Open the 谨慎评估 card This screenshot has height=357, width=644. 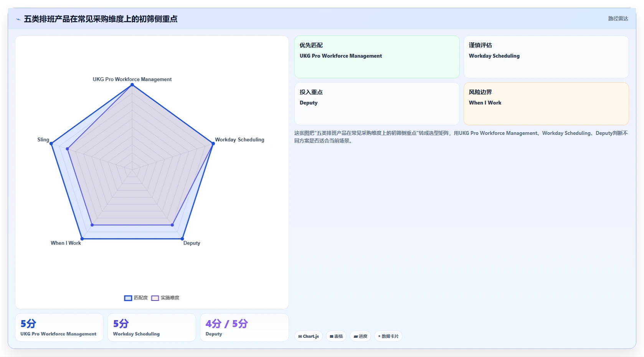[546, 57]
